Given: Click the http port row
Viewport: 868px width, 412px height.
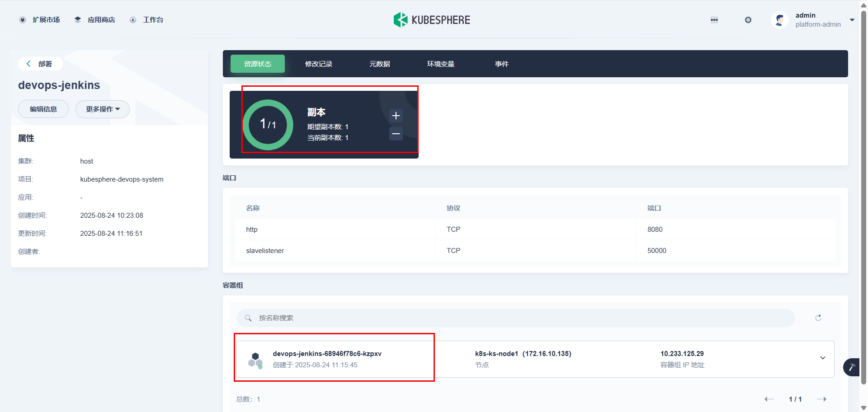Looking at the screenshot, I should click(x=535, y=229).
